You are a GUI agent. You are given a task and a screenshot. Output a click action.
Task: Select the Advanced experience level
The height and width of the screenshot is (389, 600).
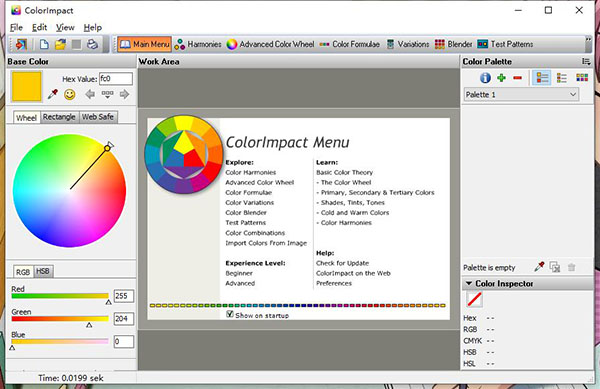[240, 283]
